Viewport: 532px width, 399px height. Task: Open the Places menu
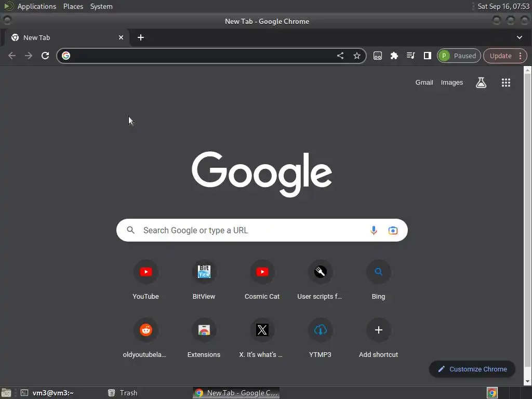[73, 6]
